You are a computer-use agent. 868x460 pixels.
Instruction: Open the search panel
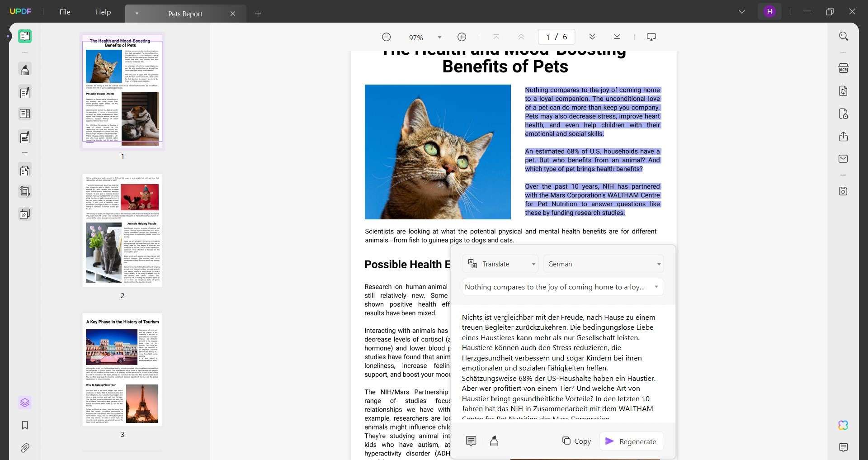click(844, 36)
